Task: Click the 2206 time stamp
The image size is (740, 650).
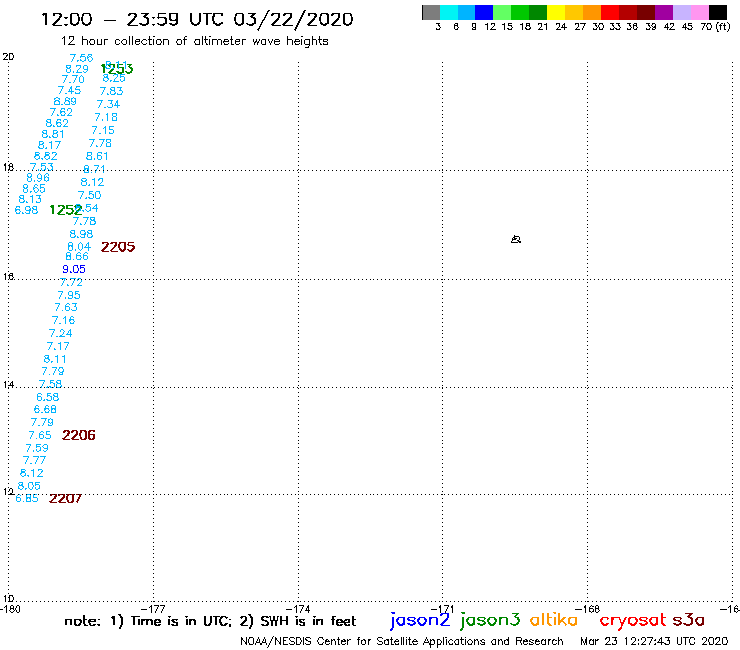Action: [79, 435]
